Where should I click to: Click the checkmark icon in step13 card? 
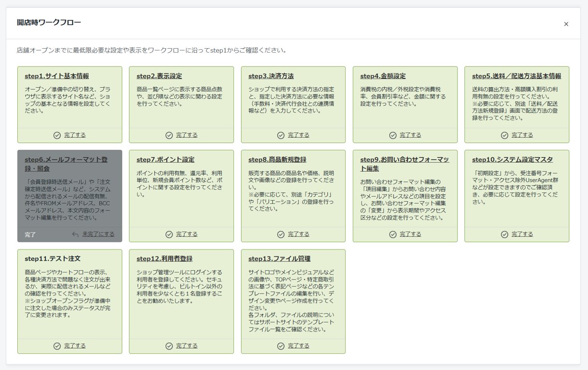pos(281,346)
